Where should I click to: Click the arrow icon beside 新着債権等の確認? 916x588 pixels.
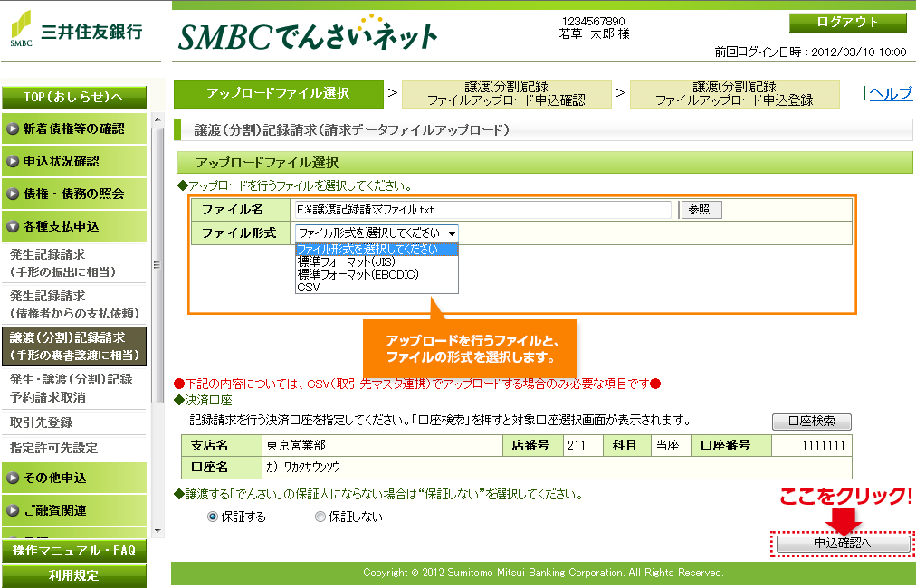pos(13,129)
